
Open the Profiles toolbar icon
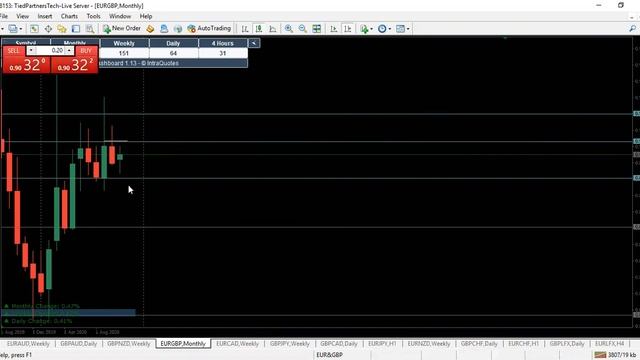[x=13, y=29]
